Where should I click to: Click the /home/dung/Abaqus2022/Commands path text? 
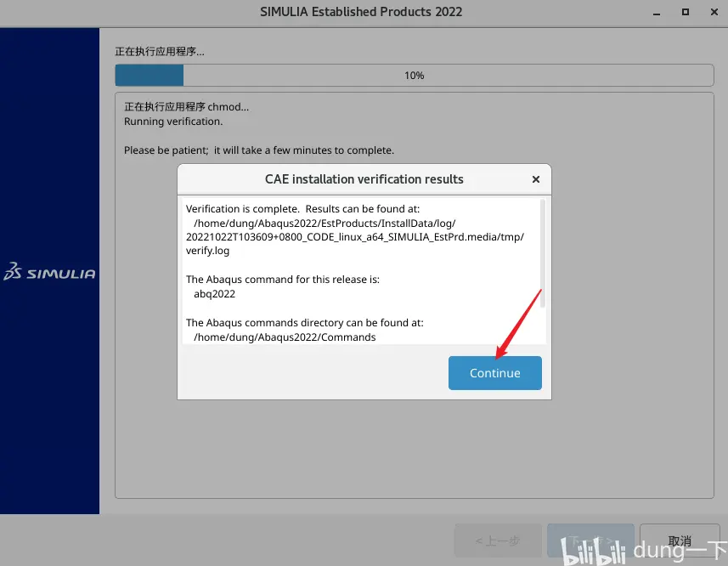click(285, 337)
